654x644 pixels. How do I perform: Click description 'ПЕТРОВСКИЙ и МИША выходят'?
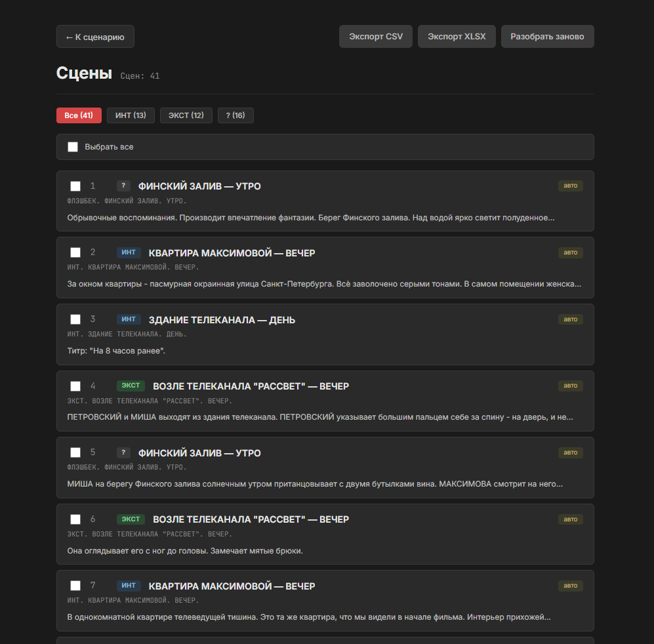[320, 417]
